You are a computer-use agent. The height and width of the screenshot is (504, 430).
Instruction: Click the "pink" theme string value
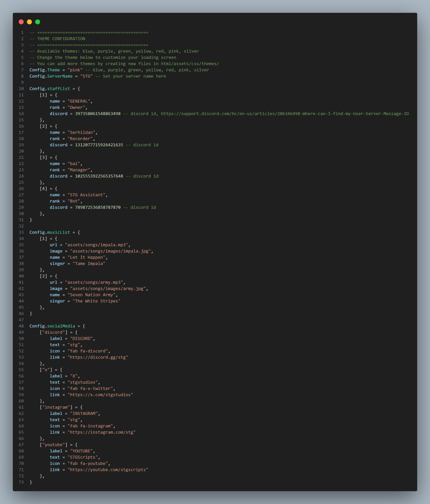(75, 70)
